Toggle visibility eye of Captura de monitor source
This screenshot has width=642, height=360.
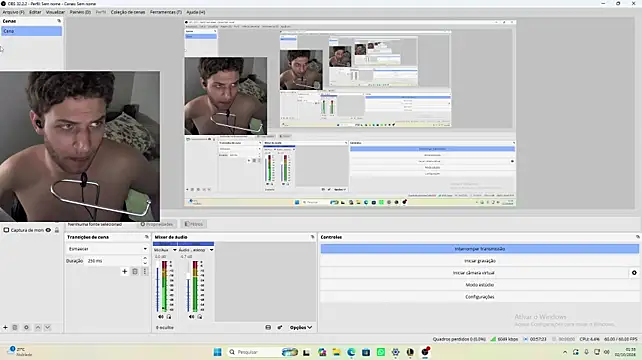click(x=48, y=230)
